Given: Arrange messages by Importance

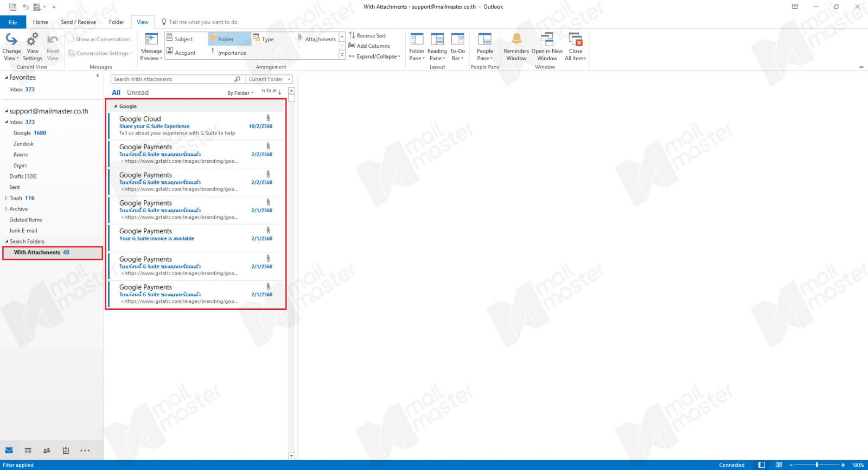Looking at the screenshot, I should (229, 53).
